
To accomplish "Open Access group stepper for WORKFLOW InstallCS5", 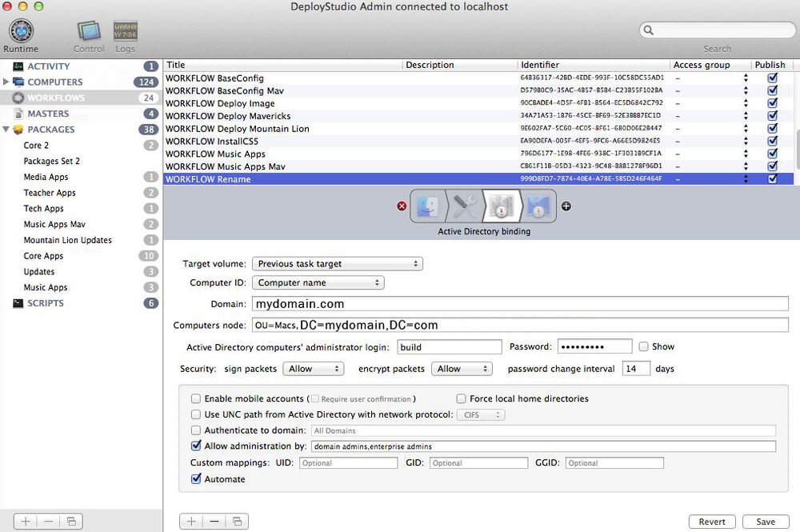I will point(746,141).
